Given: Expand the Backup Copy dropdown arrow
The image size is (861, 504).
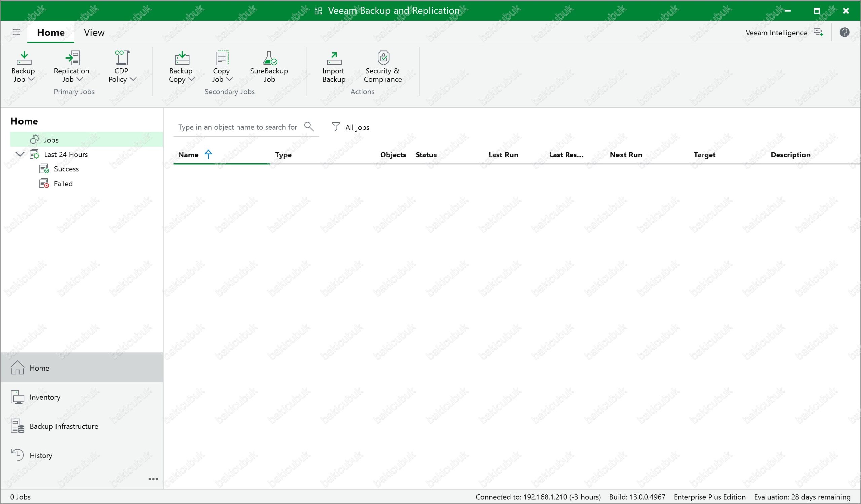Looking at the screenshot, I should (192, 79).
